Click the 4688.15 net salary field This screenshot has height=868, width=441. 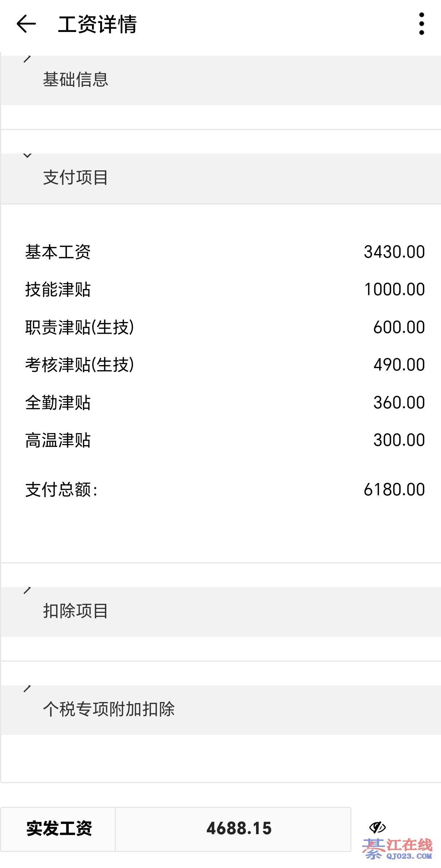tap(239, 829)
